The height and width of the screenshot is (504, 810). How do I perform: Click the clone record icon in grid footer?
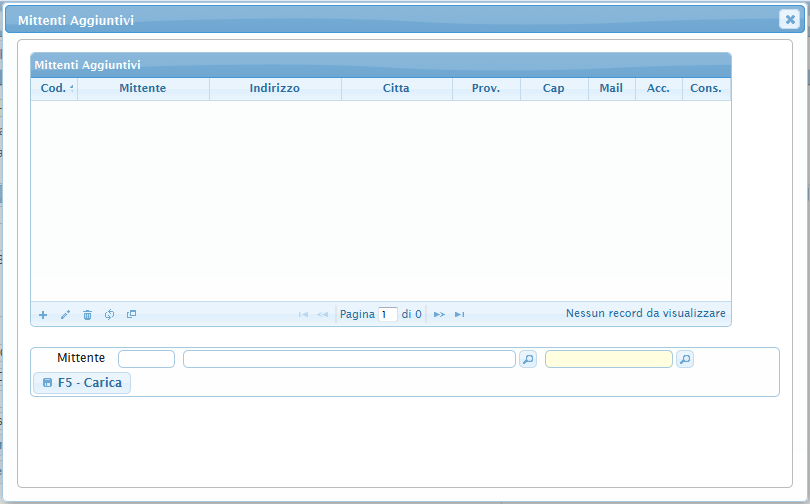point(131,315)
